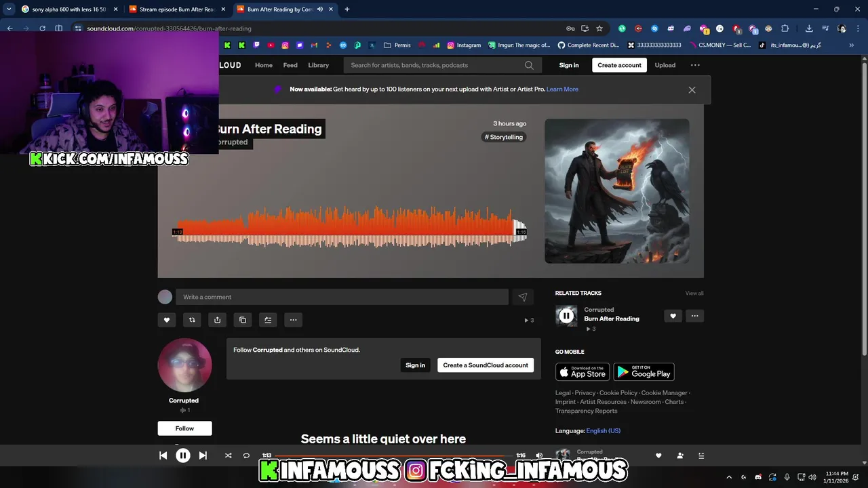Screen dimensions: 868x488
Task: Open SoundCloud Feed tab
Action: [x=290, y=65]
